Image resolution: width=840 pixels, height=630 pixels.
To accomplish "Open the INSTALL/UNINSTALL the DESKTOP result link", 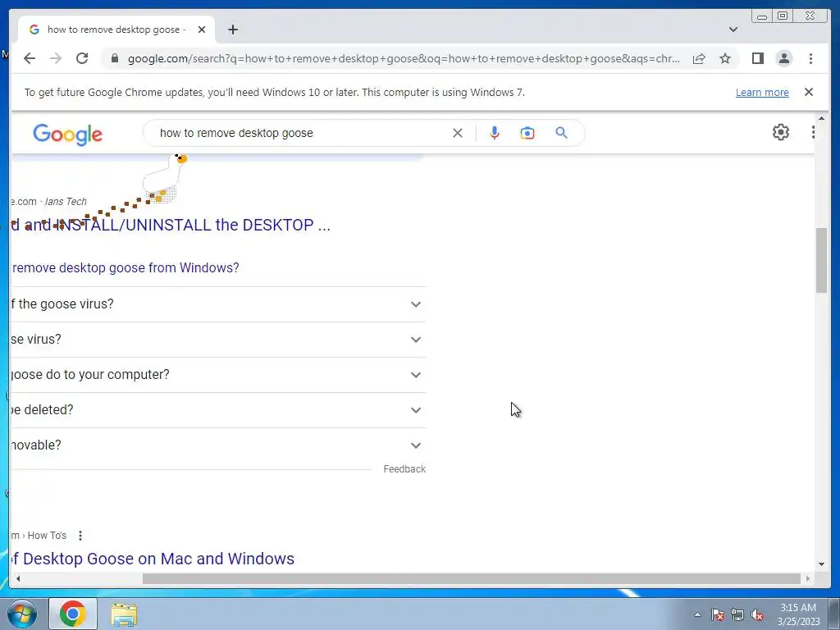I will click(171, 225).
